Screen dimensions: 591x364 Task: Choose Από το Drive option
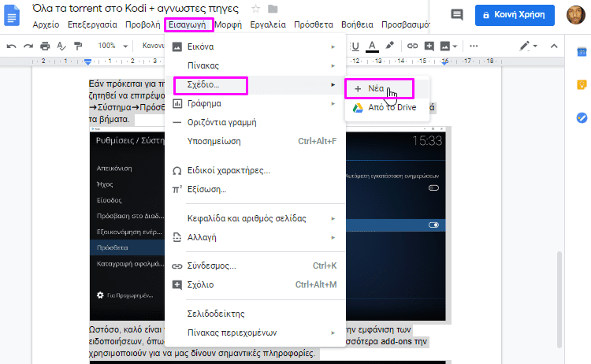387,108
